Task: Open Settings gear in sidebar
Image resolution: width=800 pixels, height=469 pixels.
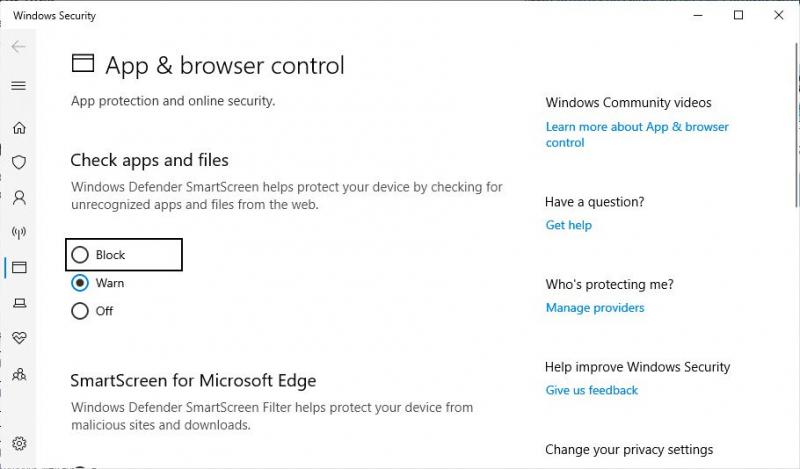Action: 18,444
